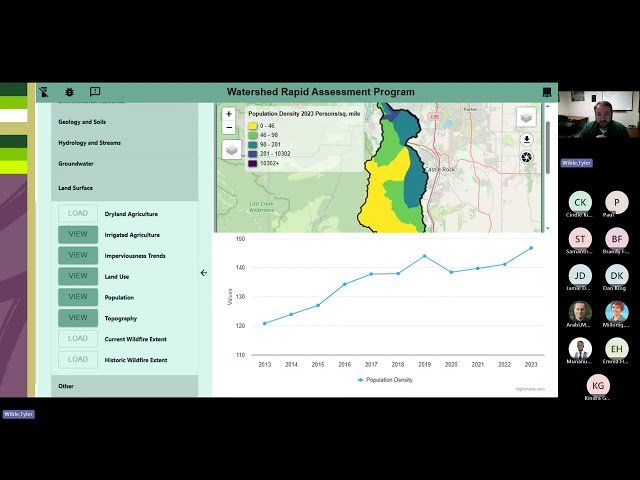Collapse the Land Surface section

pyautogui.click(x=124, y=188)
